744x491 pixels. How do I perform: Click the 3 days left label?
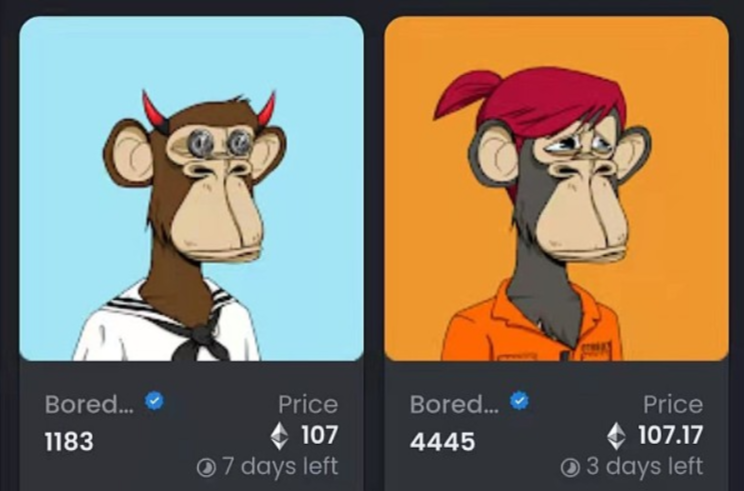[x=644, y=467]
